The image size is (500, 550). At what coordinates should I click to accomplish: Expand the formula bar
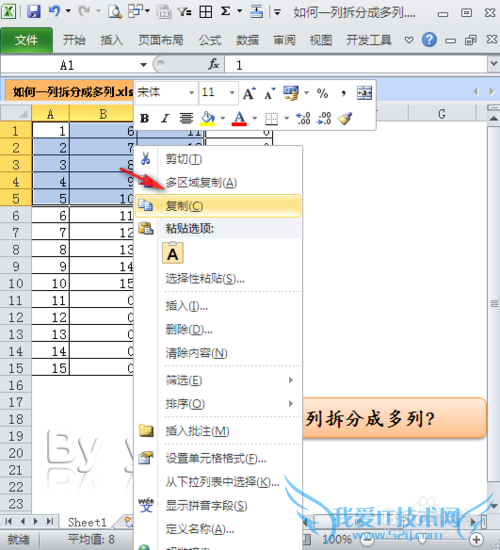coord(494,64)
